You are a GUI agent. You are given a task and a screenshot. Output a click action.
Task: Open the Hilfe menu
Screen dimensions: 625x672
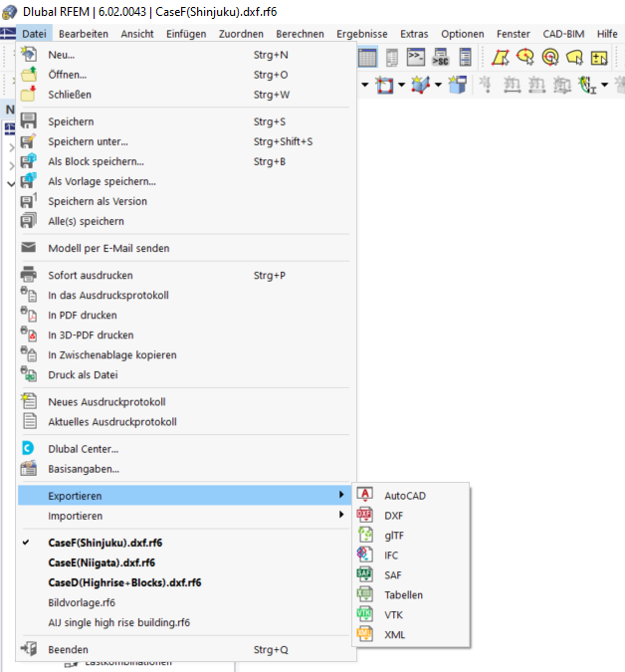[607, 34]
